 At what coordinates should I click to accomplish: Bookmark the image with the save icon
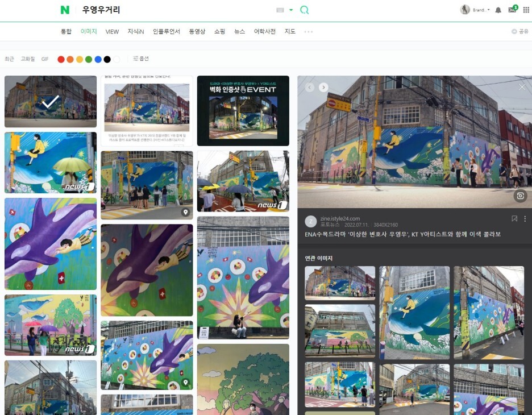tap(514, 218)
